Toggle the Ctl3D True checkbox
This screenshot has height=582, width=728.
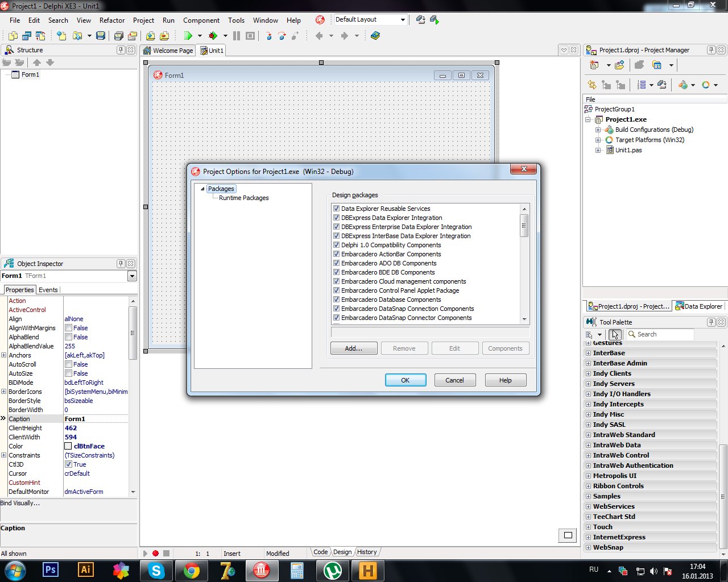click(68, 464)
